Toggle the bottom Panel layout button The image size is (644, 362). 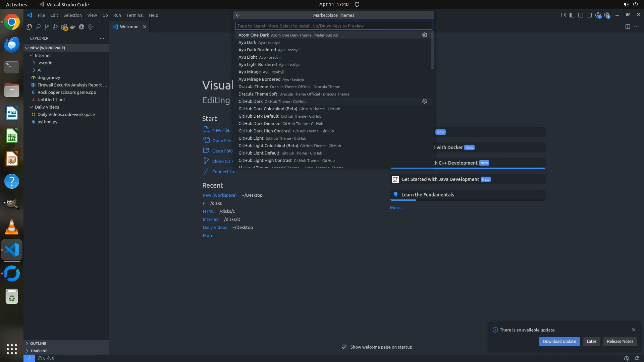coord(581,15)
